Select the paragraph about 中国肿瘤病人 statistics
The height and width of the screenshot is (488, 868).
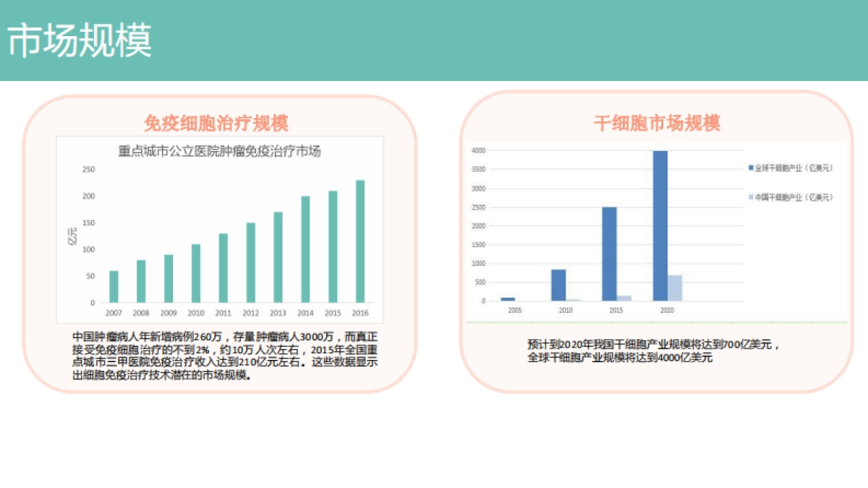pos(224,356)
